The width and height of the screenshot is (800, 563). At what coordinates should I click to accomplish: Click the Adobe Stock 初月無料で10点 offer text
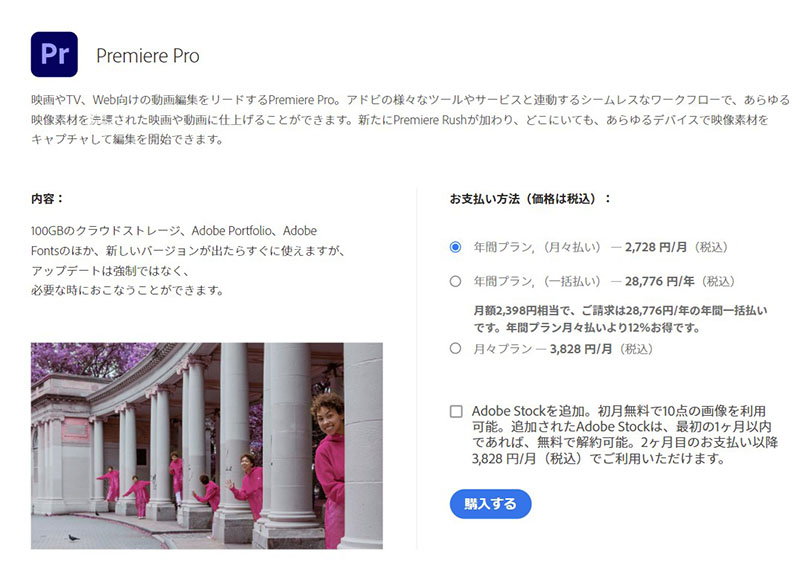tap(624, 434)
